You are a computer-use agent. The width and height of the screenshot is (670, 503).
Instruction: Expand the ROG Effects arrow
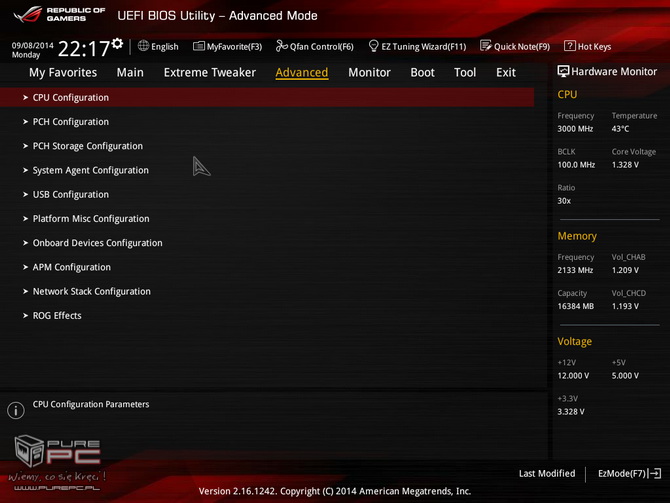point(25,316)
